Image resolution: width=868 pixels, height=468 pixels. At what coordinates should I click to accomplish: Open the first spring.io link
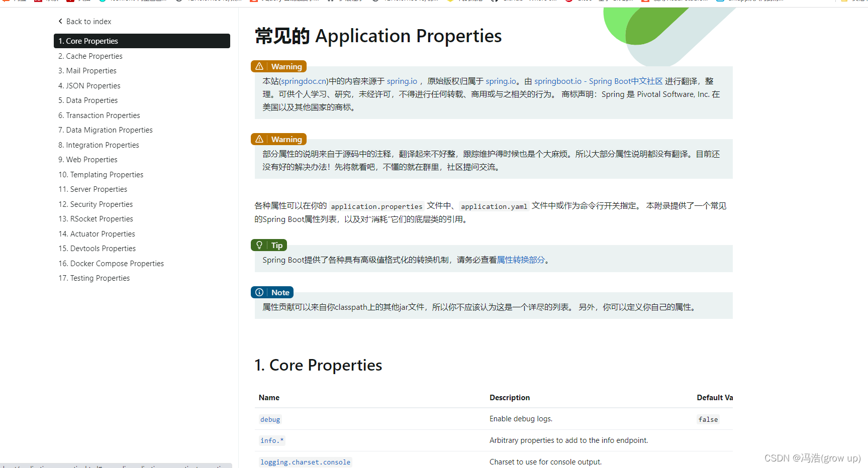[402, 81]
